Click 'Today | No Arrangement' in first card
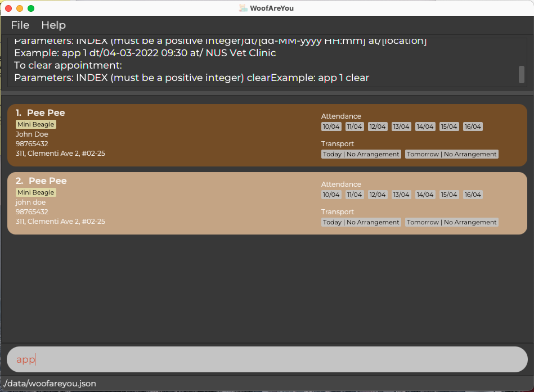This screenshot has width=534, height=392. point(361,154)
